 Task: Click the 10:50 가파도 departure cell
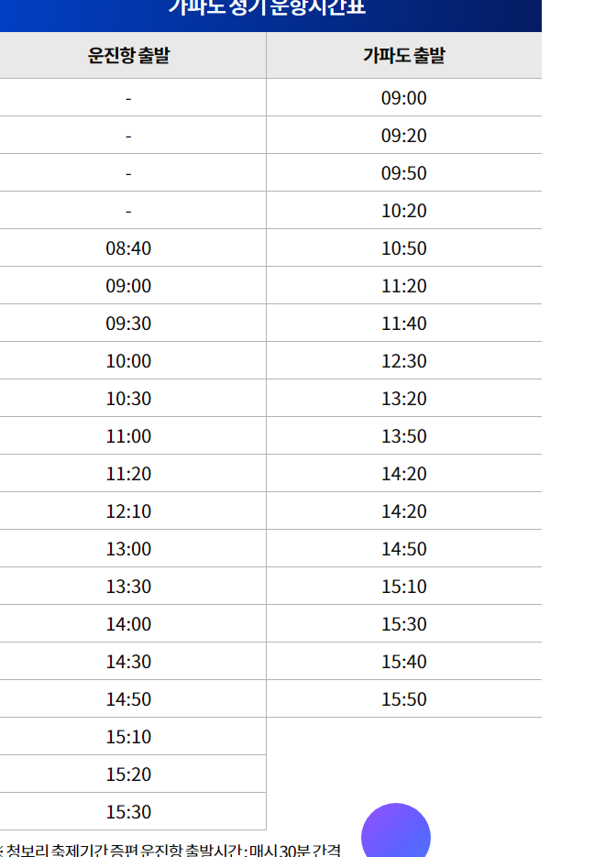coord(404,248)
